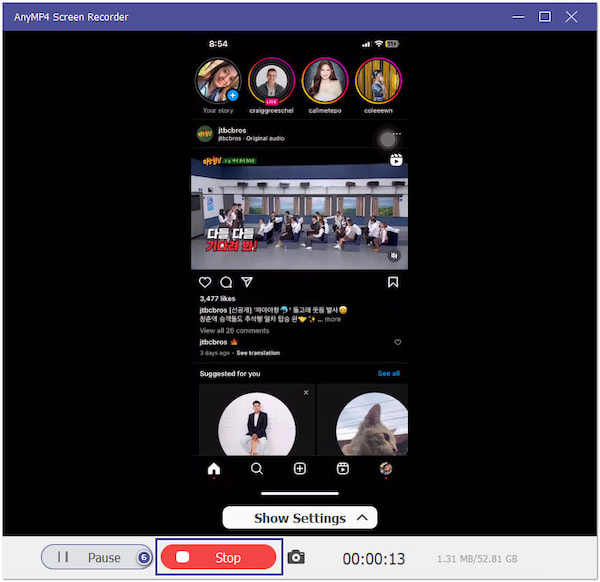600x582 pixels.
Task: Click the 3,477 likes count
Action: coord(217,298)
